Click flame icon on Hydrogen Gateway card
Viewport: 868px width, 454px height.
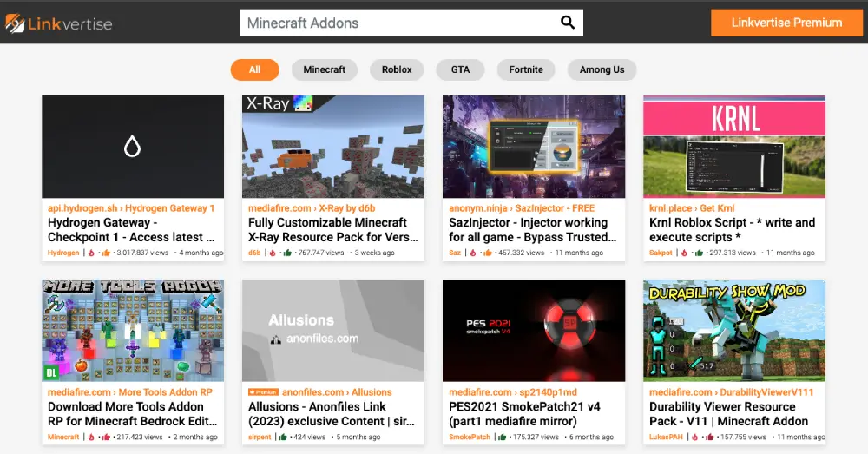[x=91, y=253]
